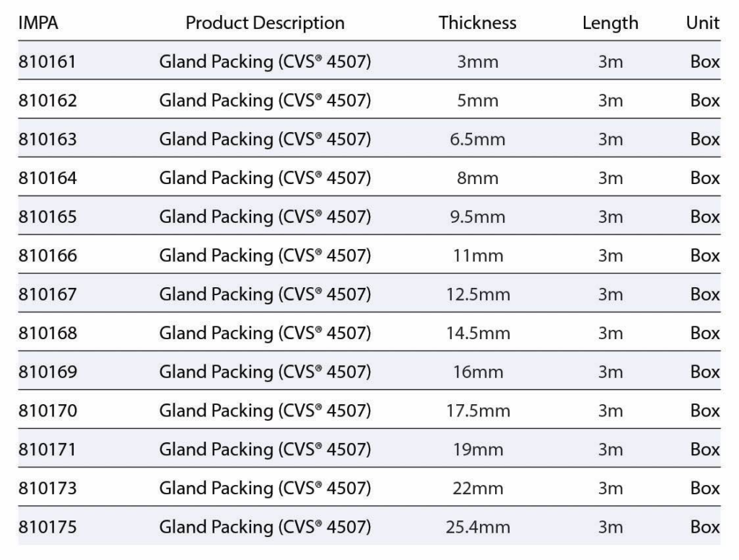The width and height of the screenshot is (739, 560).
Task: Click the 16mm thickness value
Action: pyautogui.click(x=477, y=372)
